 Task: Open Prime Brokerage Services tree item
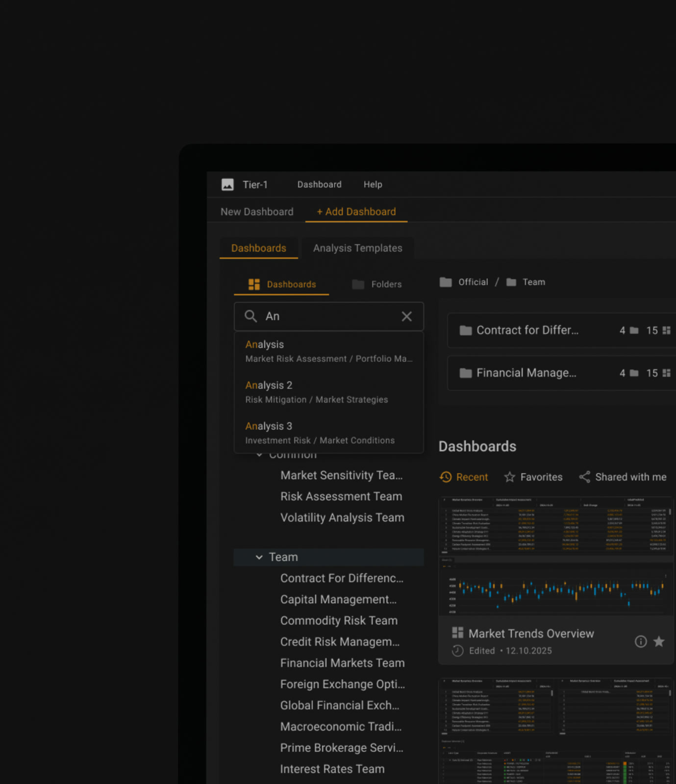[x=342, y=748]
